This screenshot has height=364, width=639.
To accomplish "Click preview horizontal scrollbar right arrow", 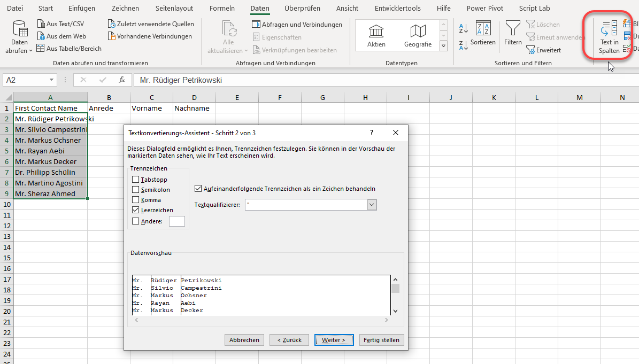I will [x=386, y=320].
